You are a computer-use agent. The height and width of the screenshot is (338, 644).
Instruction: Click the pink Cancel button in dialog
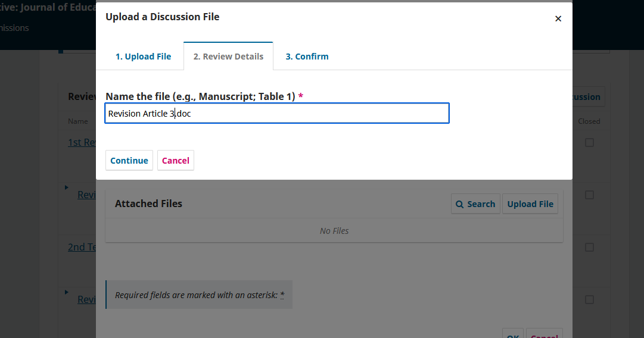(x=176, y=161)
